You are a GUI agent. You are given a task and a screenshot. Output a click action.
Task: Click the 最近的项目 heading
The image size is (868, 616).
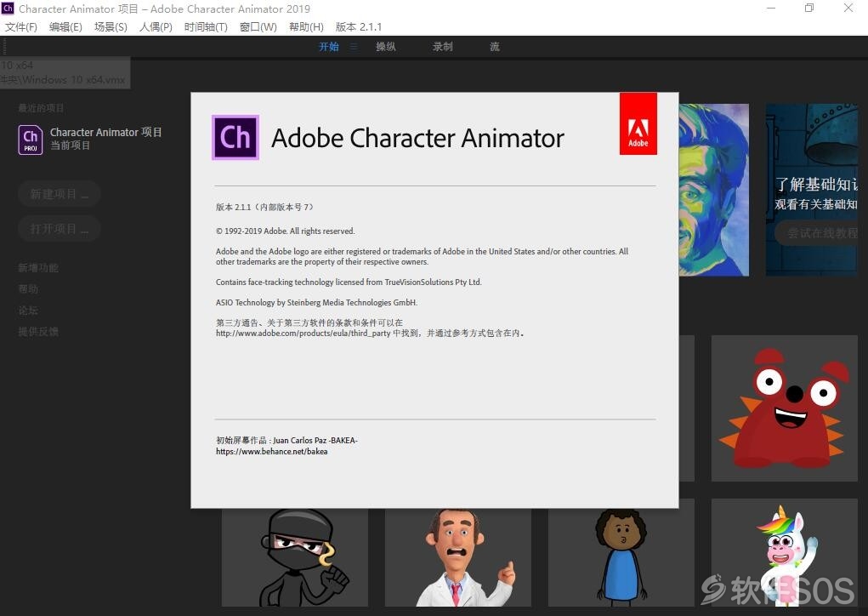41,108
